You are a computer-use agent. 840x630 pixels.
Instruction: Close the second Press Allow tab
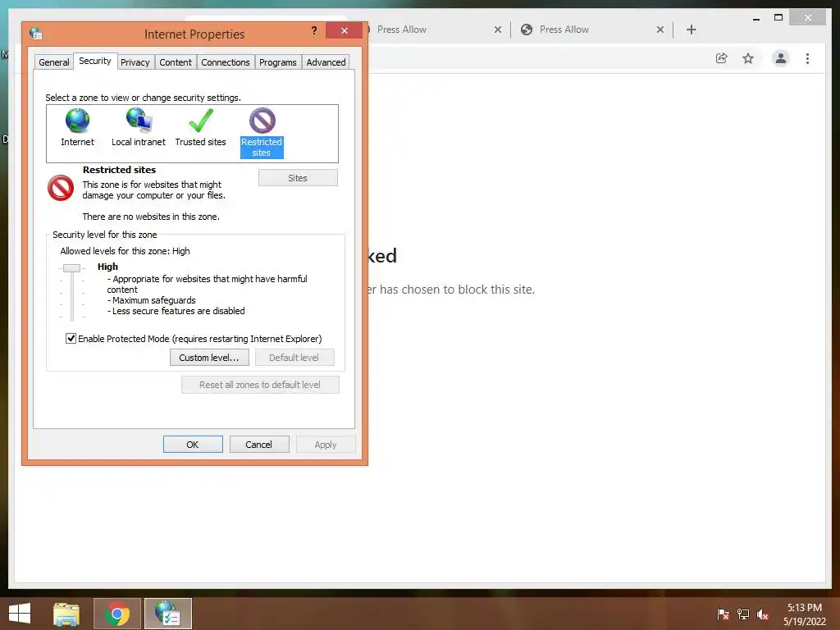[x=660, y=30]
